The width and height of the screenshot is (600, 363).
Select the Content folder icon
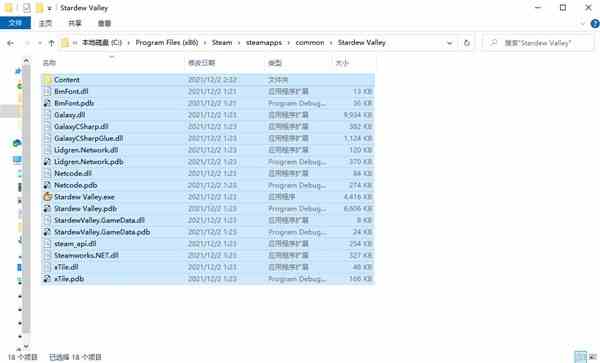point(47,80)
